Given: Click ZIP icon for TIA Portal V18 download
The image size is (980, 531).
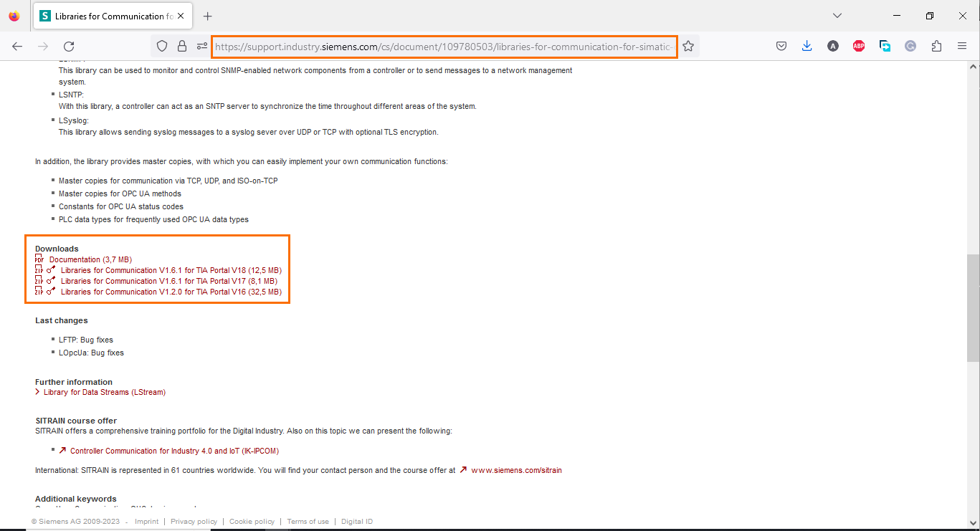Looking at the screenshot, I should click(x=39, y=270).
